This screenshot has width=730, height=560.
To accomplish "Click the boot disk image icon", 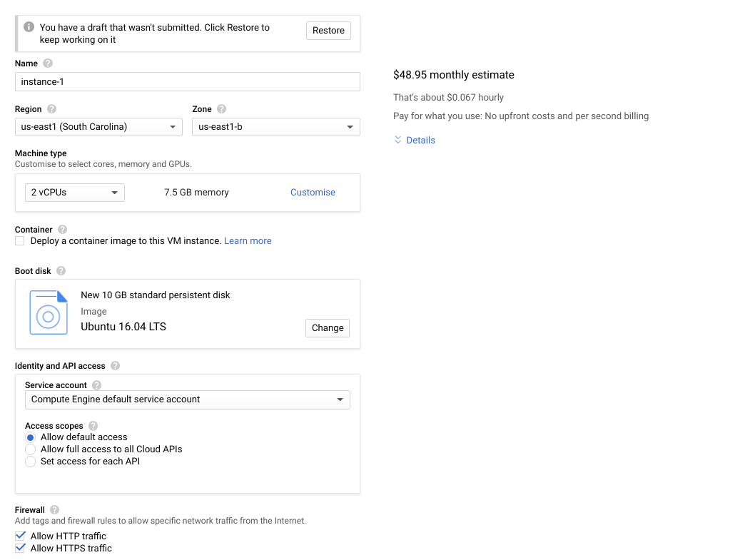I will click(48, 312).
